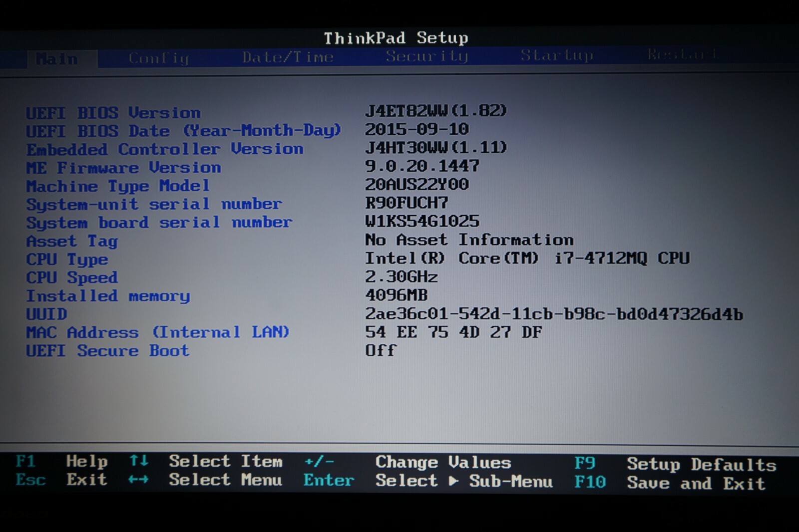Click firmware value 9.0.20.1447

pyautogui.click(x=422, y=166)
